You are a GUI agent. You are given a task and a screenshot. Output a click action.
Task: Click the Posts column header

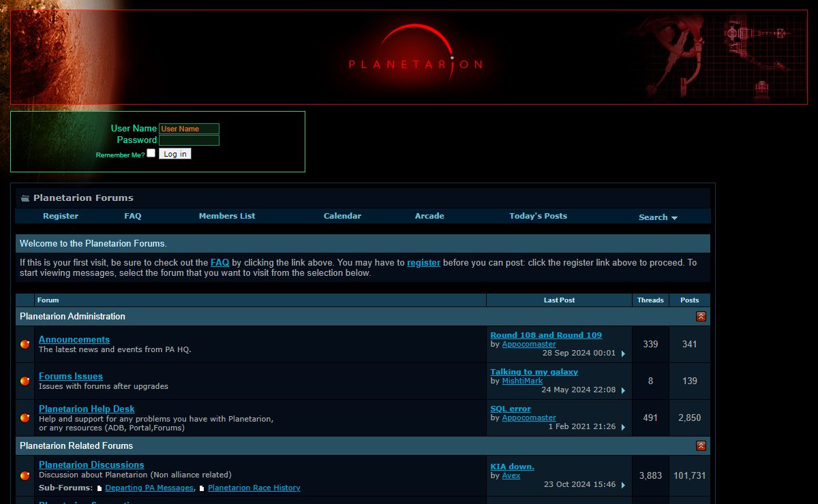(690, 300)
